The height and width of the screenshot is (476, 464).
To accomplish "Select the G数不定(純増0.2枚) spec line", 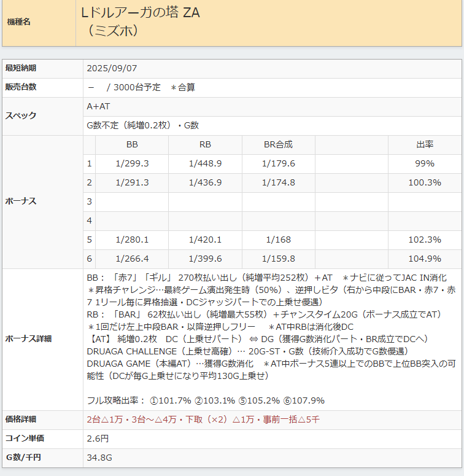I will (143, 125).
